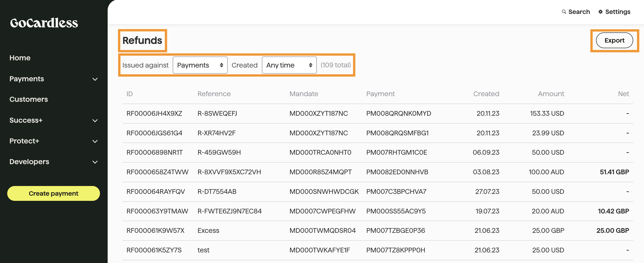Select payment PM008QRQSMFBG1 link
644x263 pixels.
click(397, 133)
